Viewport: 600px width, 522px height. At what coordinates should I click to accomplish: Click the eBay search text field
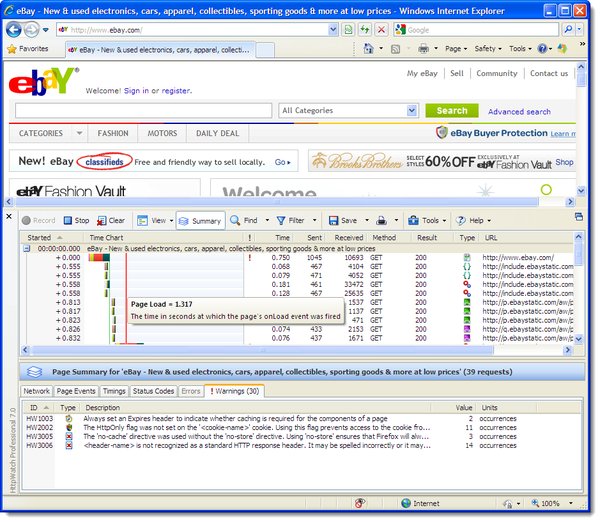tap(143, 111)
